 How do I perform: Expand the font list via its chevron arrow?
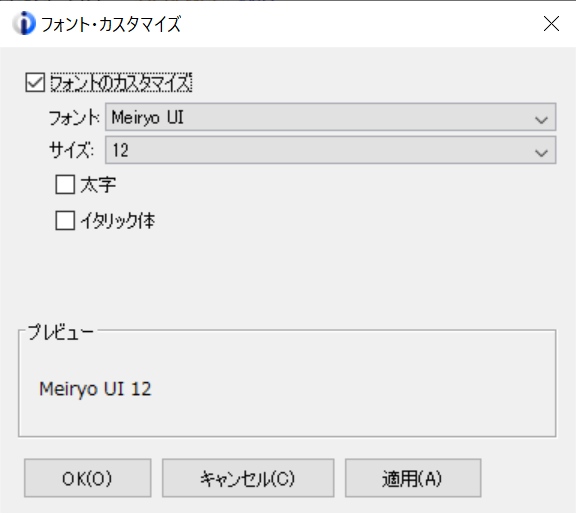[x=541, y=120]
